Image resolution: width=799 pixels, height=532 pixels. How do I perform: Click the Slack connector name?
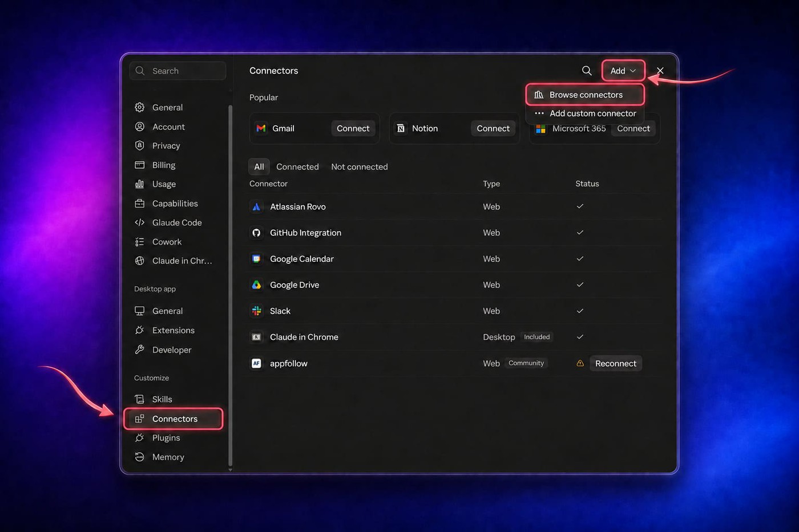280,311
